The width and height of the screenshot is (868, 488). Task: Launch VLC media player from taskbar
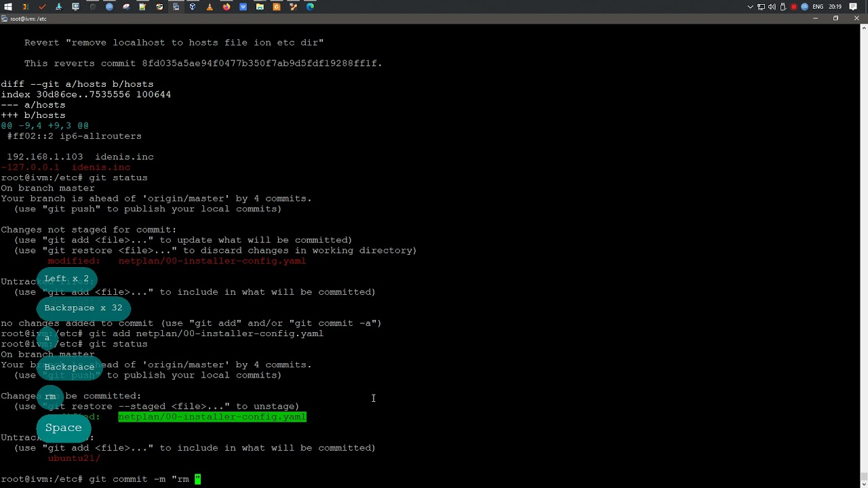210,7
